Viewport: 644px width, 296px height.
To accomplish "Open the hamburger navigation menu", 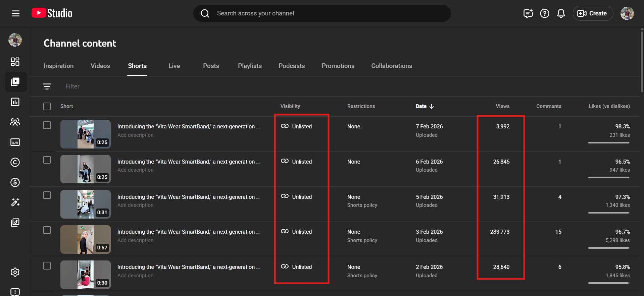I will click(16, 13).
